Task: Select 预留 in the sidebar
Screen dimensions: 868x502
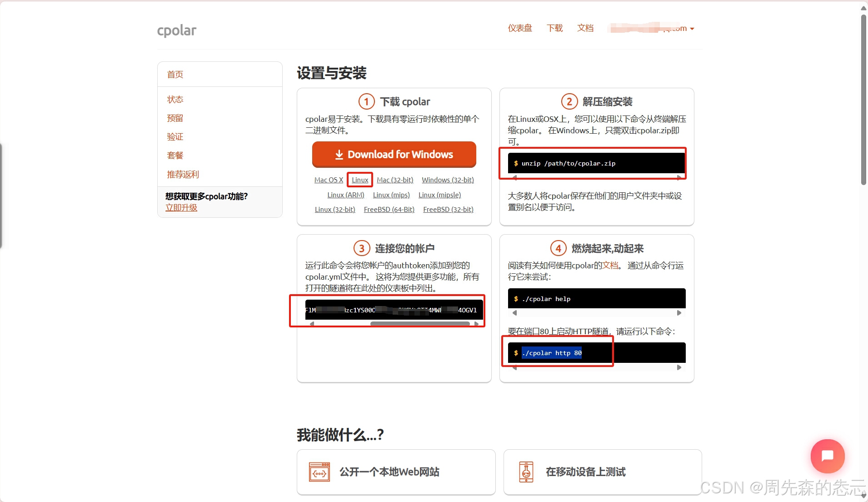Action: [175, 118]
